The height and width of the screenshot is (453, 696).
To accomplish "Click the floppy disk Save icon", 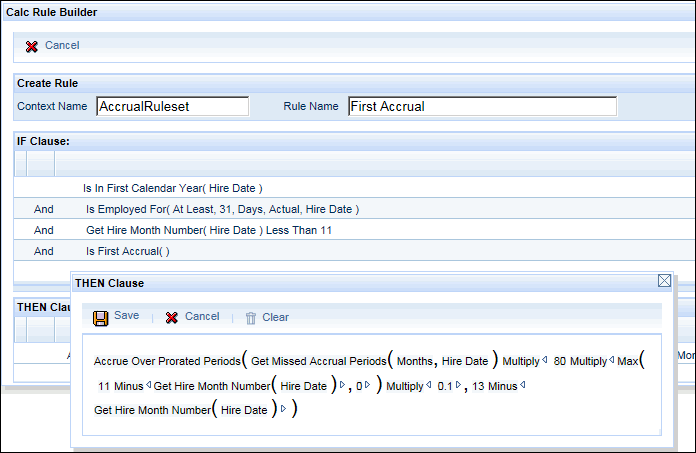I will pos(101,318).
